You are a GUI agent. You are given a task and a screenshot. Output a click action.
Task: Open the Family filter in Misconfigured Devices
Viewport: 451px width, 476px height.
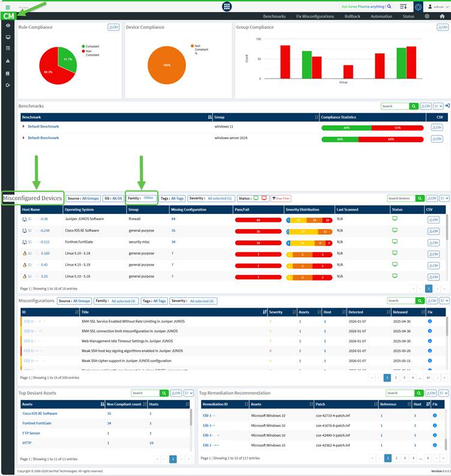(x=142, y=198)
